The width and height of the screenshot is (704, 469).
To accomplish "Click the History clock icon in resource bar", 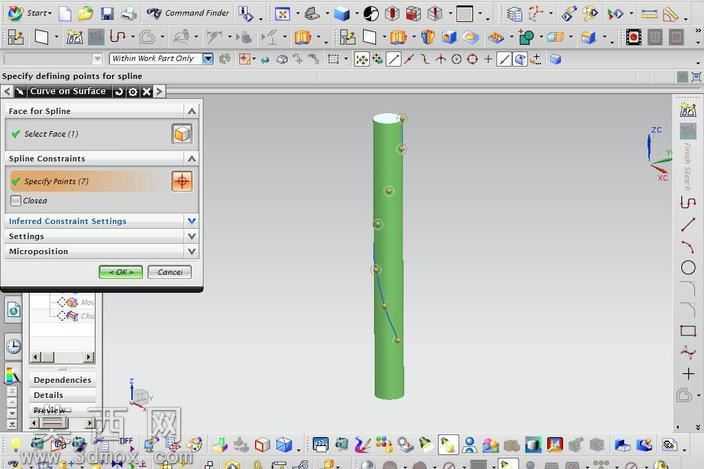I will click(x=14, y=347).
